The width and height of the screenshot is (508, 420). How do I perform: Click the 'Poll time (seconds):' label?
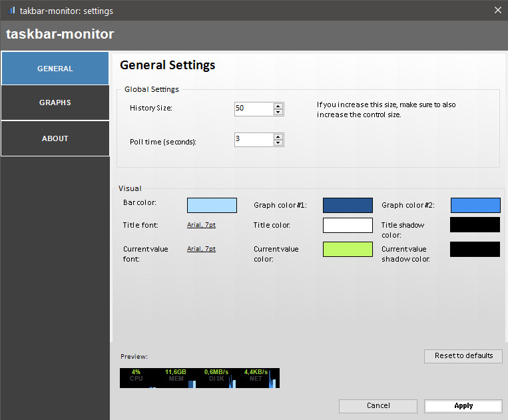(x=163, y=142)
